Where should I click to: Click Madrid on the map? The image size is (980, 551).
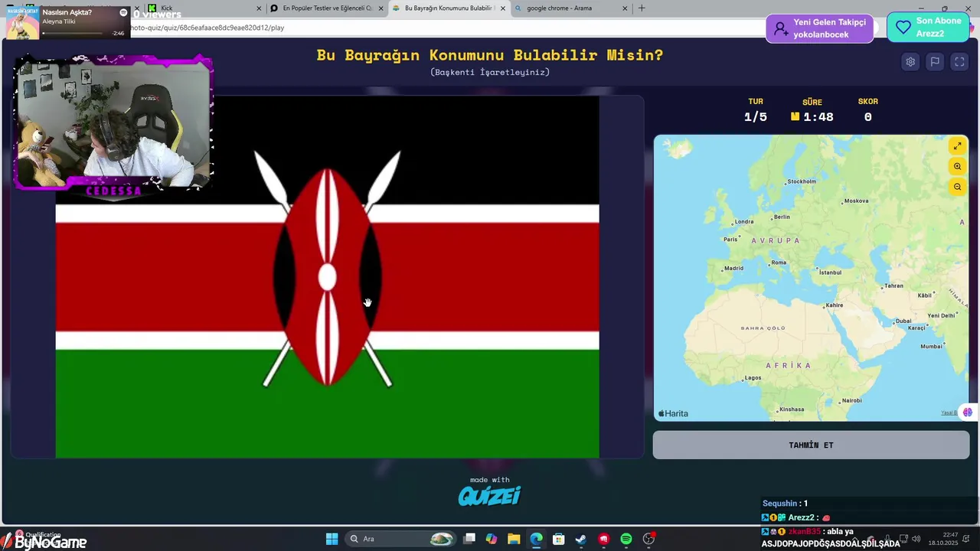732,269
